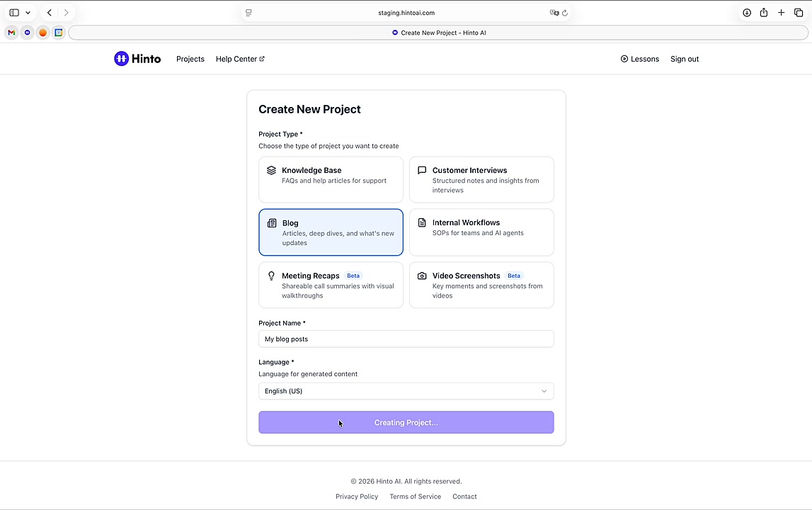Open the Privacy Policy footer link
The width and height of the screenshot is (812, 510).
(357, 497)
